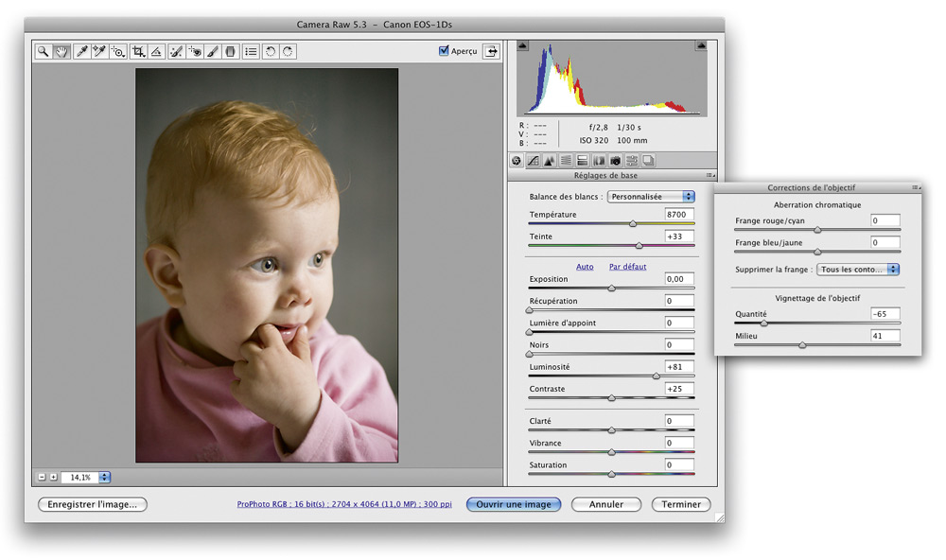Click the Milieu slider handle
The height and width of the screenshot is (560, 946).
coord(802,345)
